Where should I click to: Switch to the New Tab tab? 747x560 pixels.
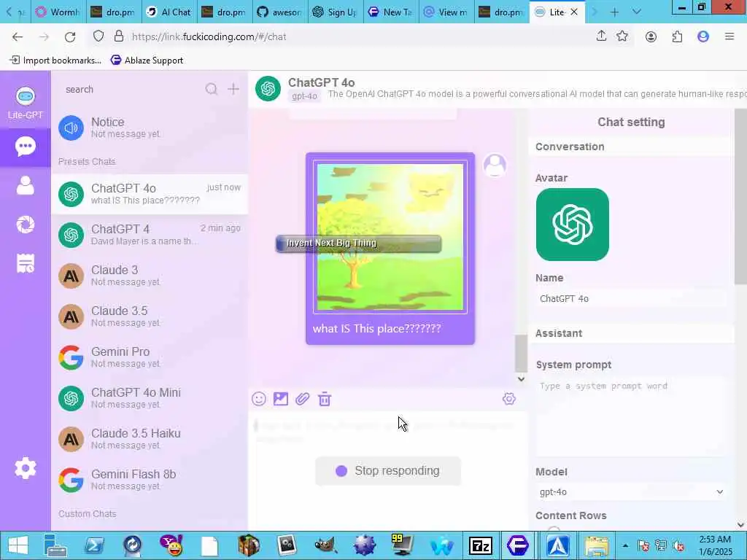coord(391,12)
